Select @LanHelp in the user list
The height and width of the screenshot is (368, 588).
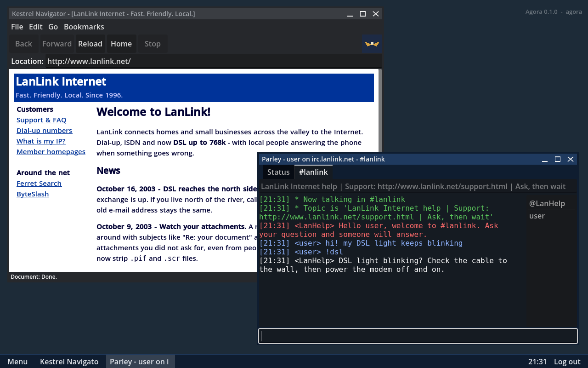tap(551, 203)
